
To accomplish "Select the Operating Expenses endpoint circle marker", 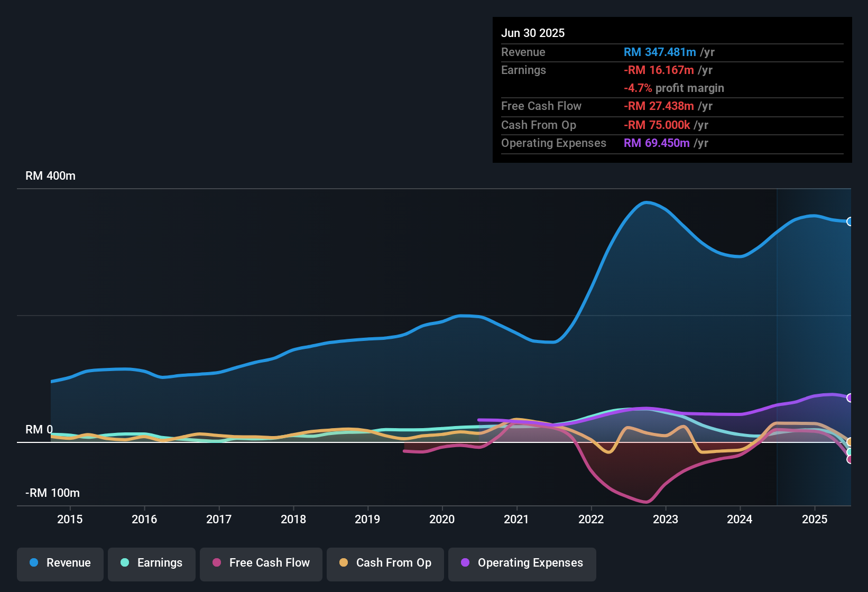I will 850,398.
